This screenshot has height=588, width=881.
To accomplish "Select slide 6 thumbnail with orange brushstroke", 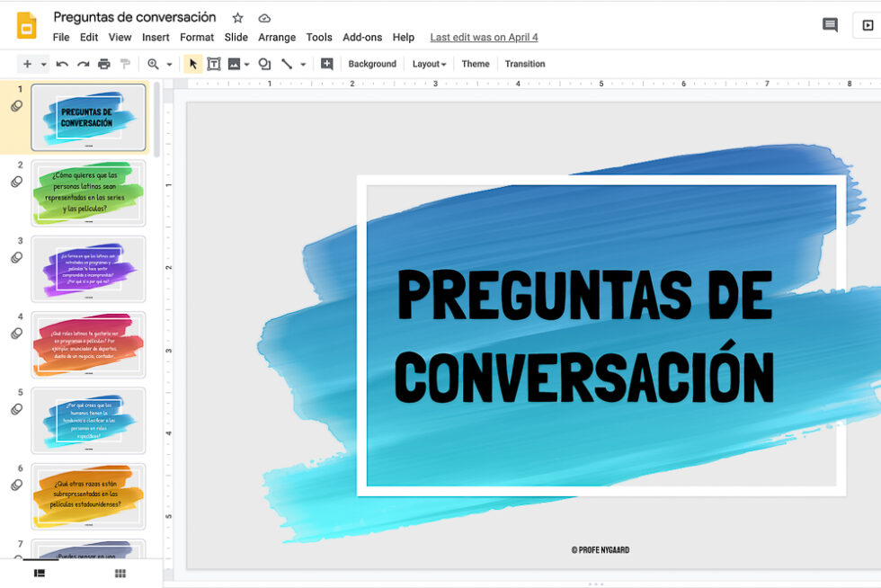I will pyautogui.click(x=88, y=495).
